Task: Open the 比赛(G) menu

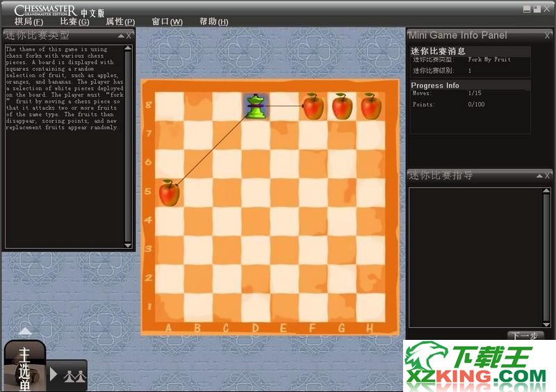Action: 74,22
